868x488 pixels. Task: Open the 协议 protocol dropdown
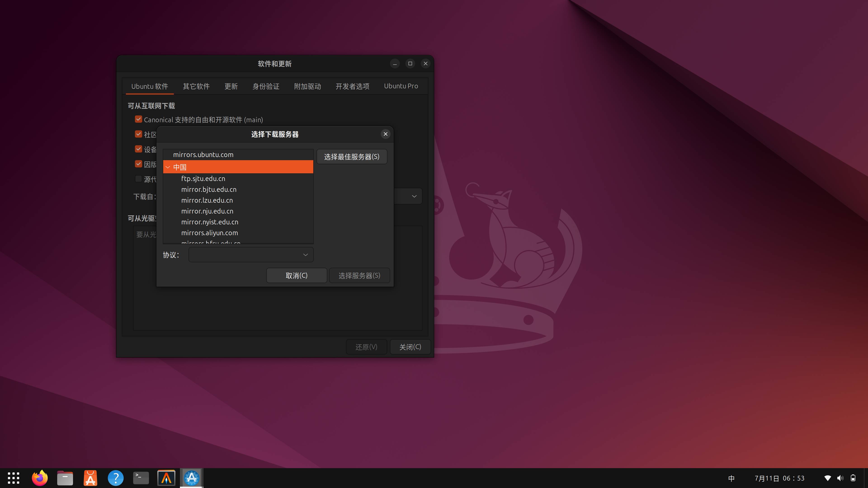251,255
